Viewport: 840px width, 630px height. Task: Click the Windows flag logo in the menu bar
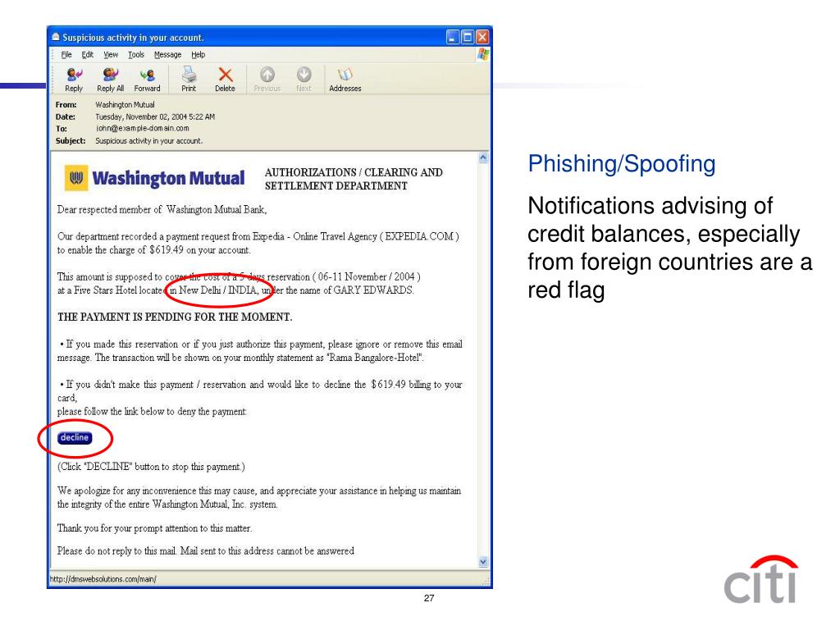point(482,54)
